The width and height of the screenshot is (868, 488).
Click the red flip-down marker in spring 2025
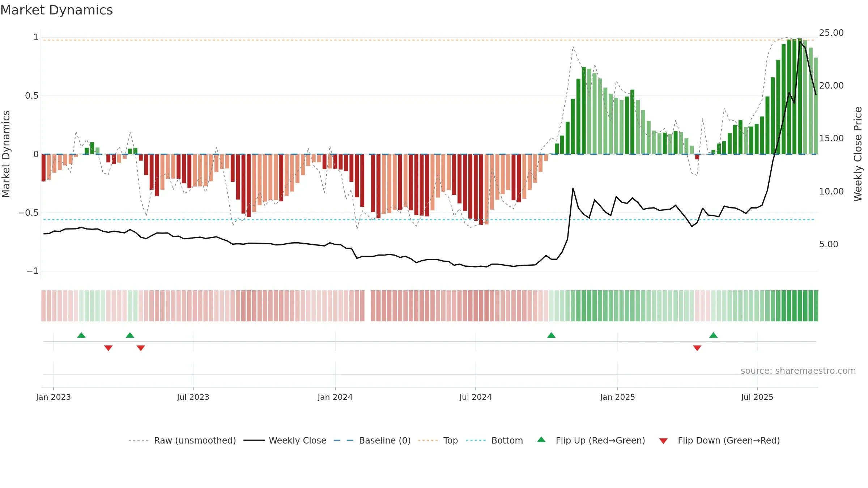click(697, 348)
